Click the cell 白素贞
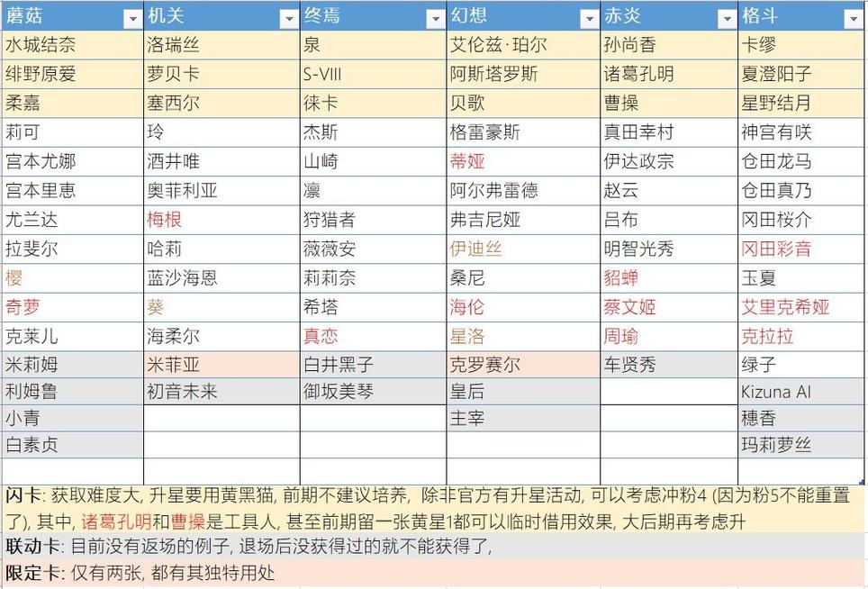The height and width of the screenshot is (589, 868). coord(73,445)
